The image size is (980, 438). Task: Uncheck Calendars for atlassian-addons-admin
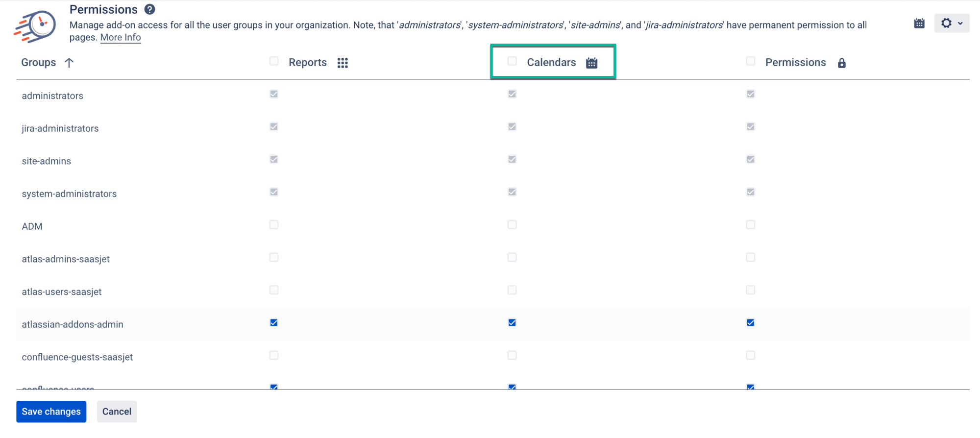click(x=512, y=322)
